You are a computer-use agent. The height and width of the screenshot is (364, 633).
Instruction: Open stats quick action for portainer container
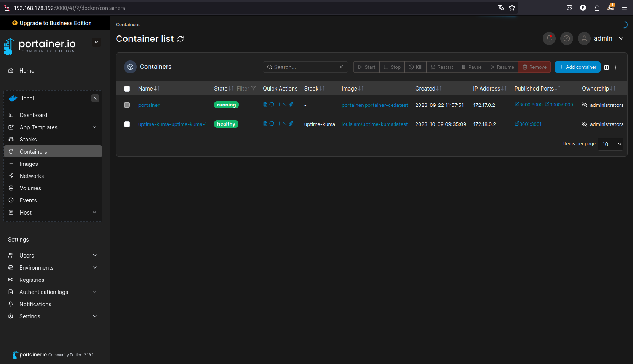pos(278,105)
